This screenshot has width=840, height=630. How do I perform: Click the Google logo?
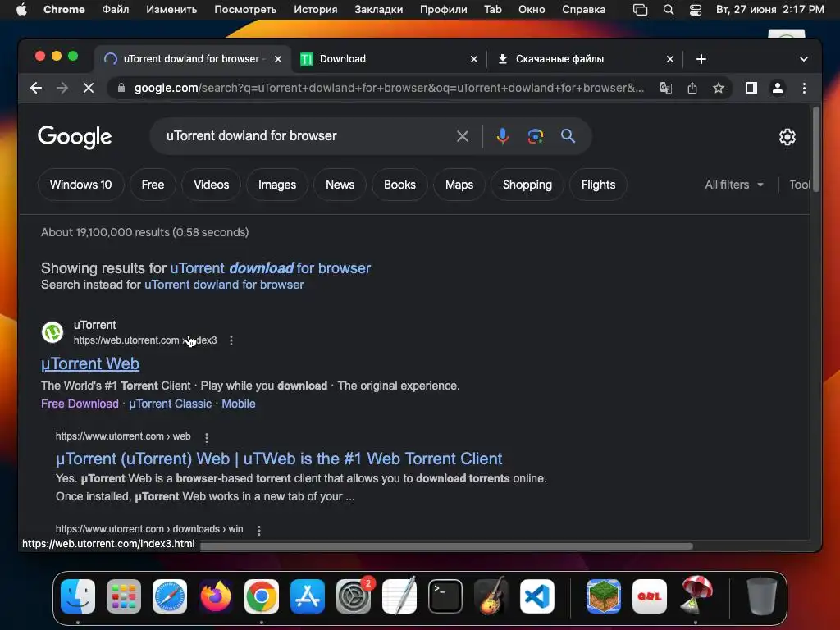75,137
